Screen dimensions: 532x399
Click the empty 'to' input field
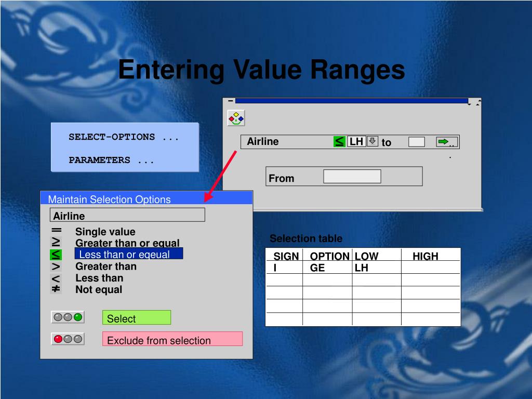click(416, 142)
